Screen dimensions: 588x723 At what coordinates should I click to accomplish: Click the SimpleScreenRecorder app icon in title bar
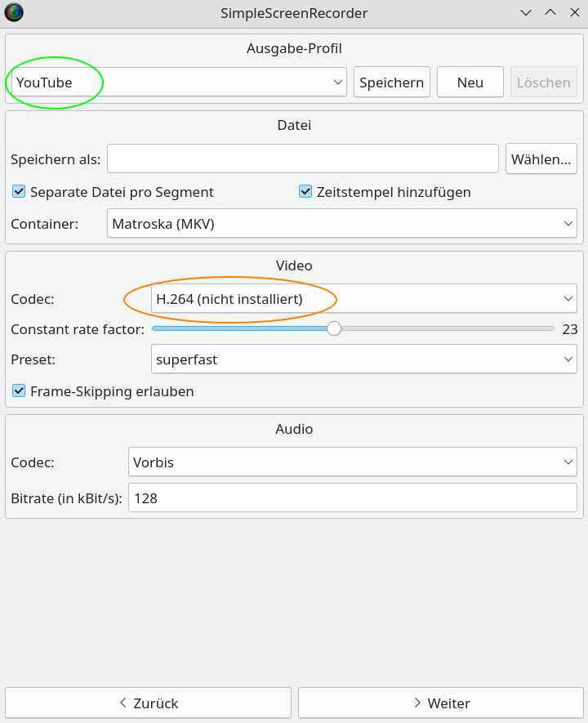coord(14,13)
